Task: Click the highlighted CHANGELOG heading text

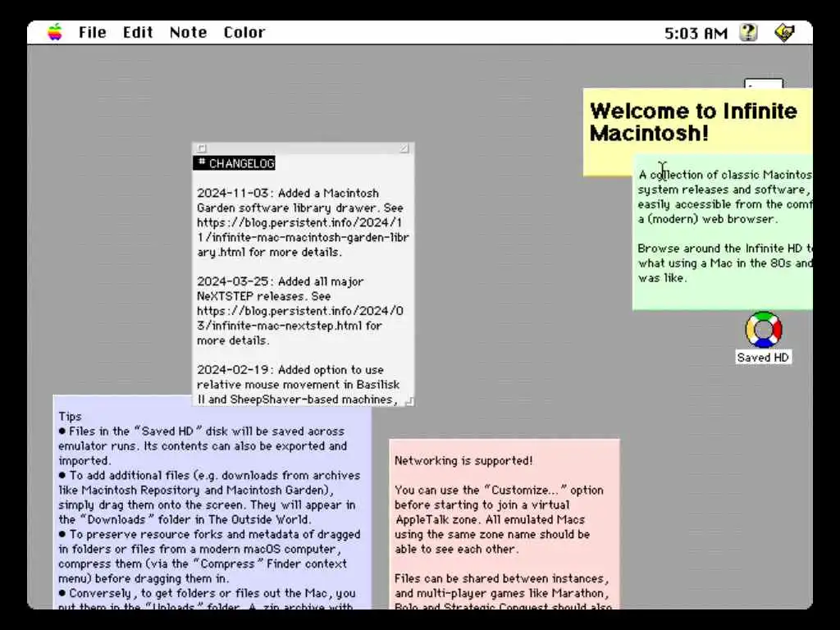Action: pos(234,163)
